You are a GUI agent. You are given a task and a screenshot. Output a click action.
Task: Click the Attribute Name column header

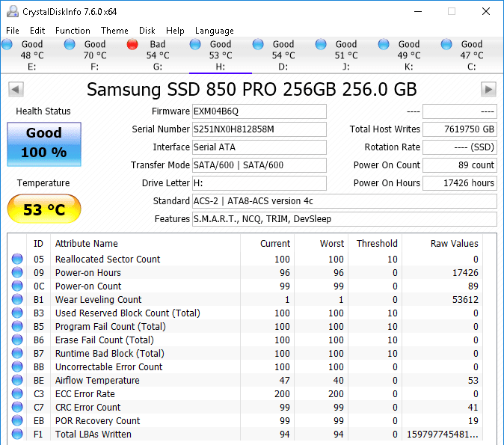pyautogui.click(x=87, y=243)
